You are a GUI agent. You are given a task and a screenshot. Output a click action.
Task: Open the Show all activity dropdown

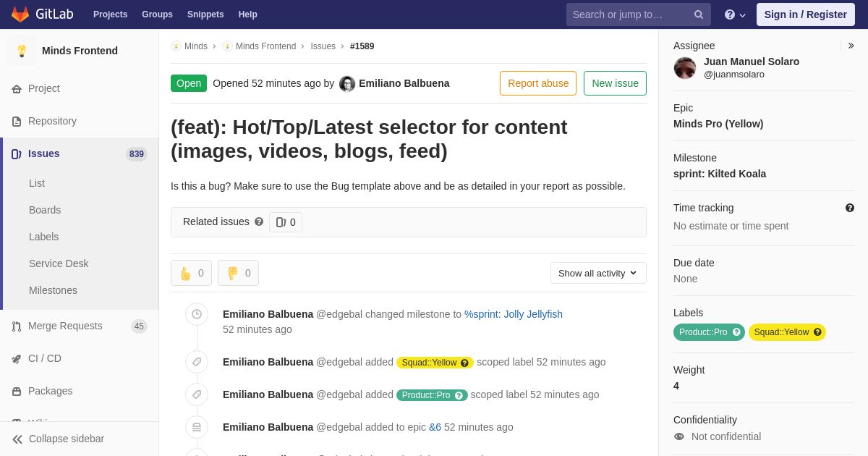coord(598,273)
